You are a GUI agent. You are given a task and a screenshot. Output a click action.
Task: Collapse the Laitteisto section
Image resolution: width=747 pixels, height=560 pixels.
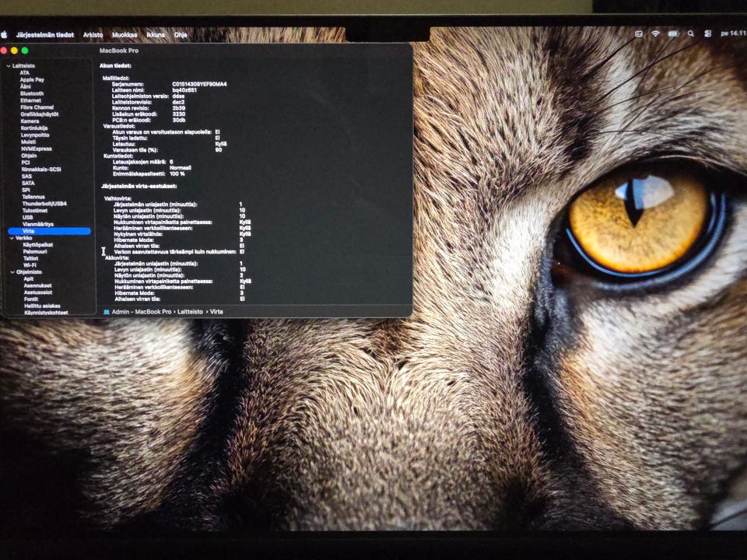8,66
